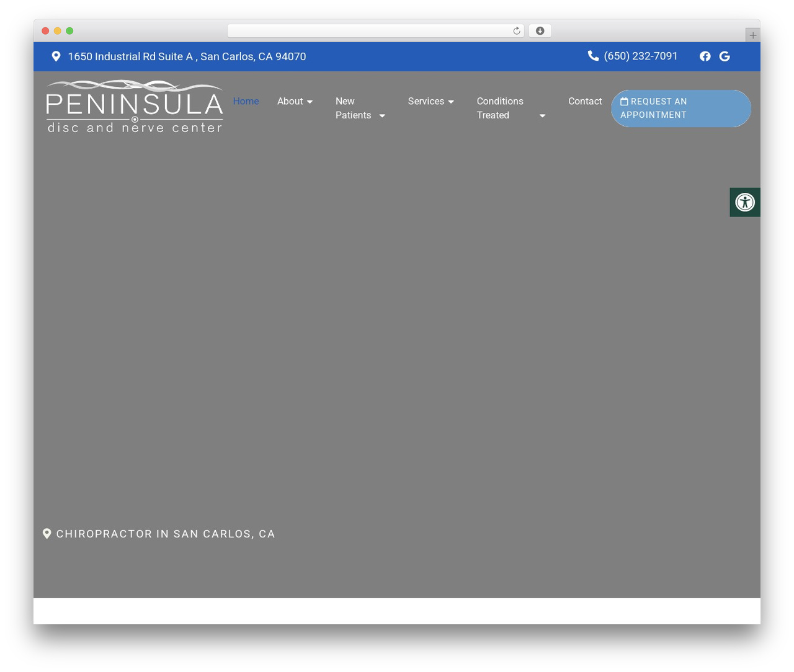This screenshot has height=672, width=794.
Task: Expand the Conditions Treated dropdown arrow
Action: click(x=542, y=116)
